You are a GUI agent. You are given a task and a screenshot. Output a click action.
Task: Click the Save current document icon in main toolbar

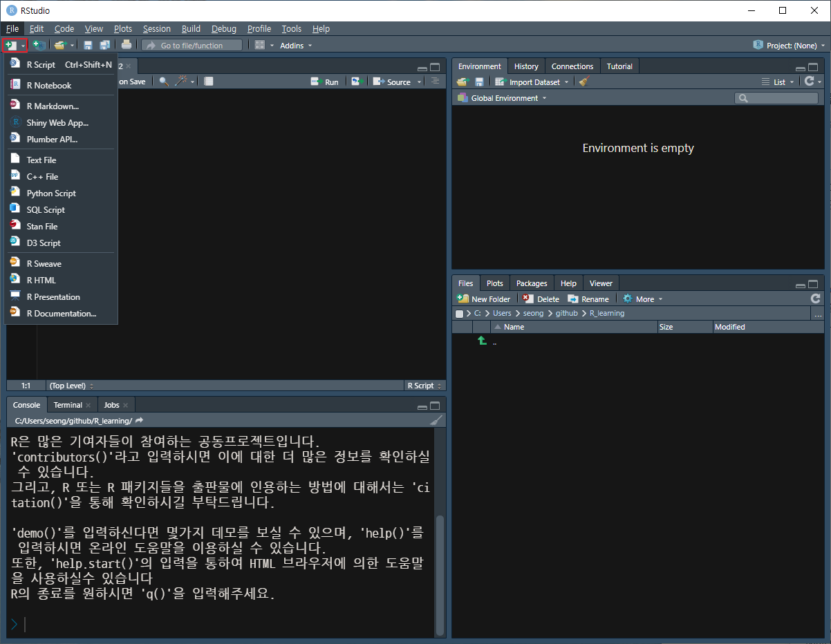[88, 45]
